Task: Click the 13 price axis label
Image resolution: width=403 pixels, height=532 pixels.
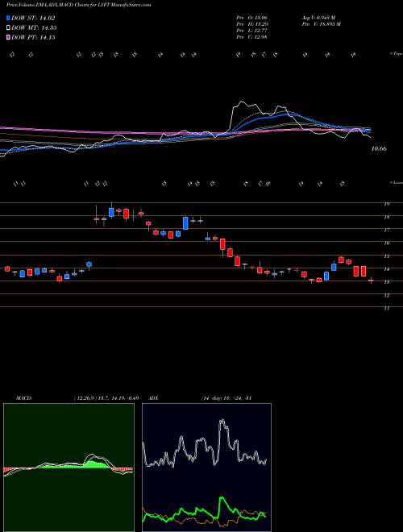Action: [x=386, y=282]
